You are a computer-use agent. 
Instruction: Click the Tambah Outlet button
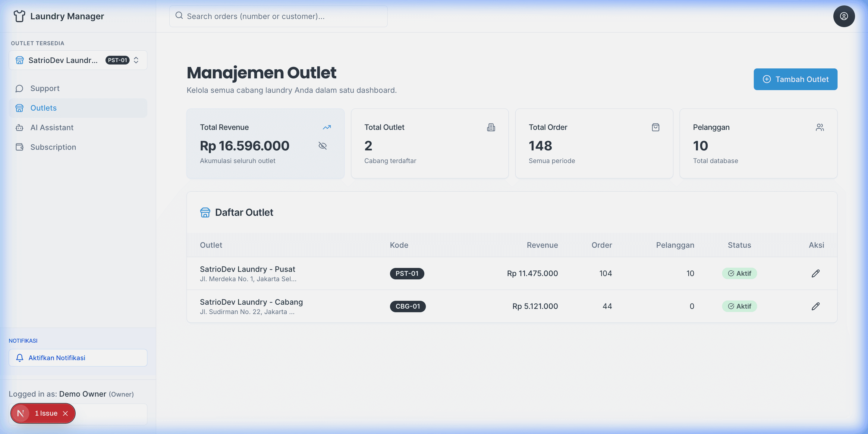795,79
